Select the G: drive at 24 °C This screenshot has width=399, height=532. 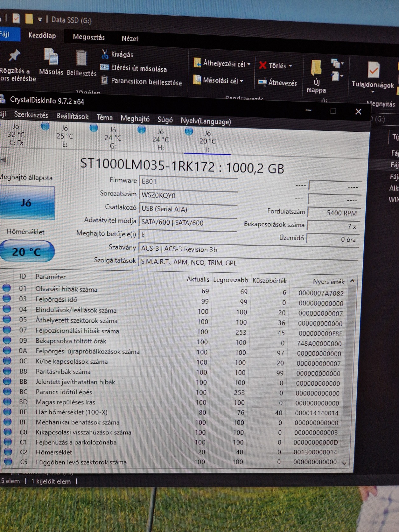(113, 138)
